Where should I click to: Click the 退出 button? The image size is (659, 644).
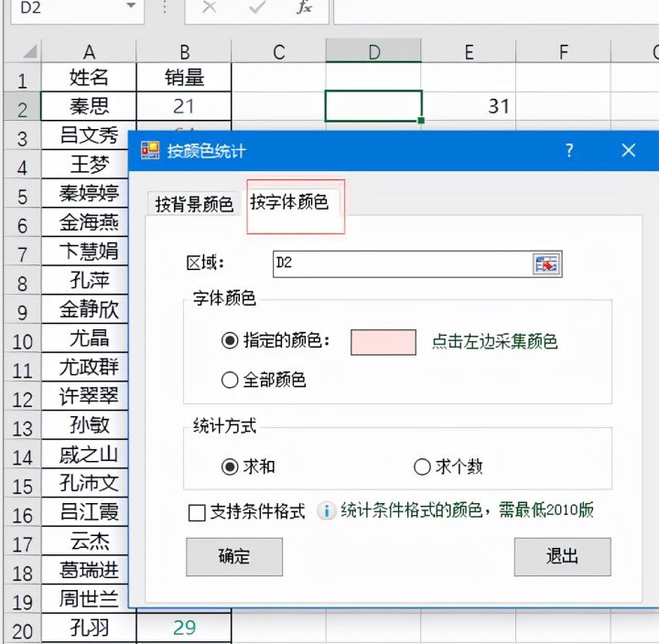(x=562, y=556)
